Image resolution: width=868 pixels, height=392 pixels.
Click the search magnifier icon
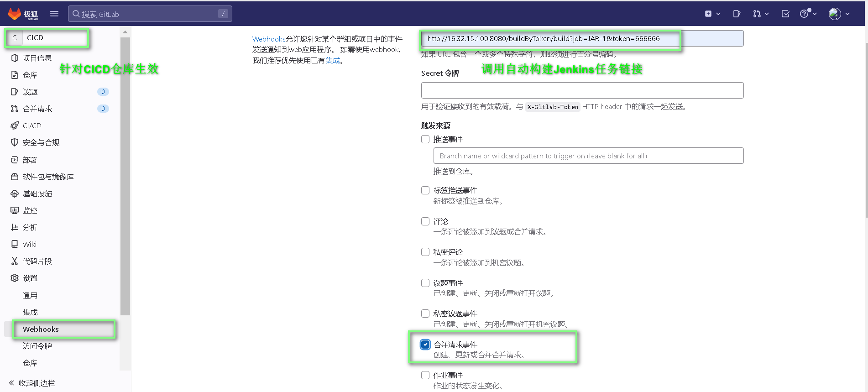[x=76, y=14]
